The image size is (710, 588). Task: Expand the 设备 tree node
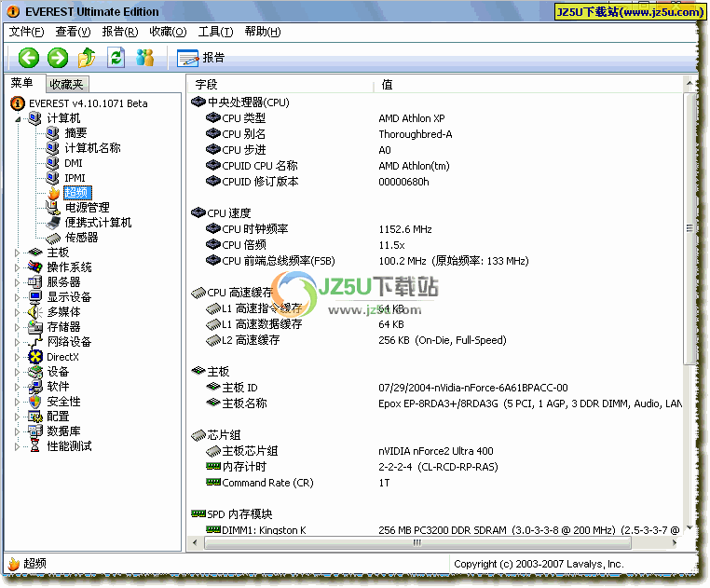click(17, 373)
